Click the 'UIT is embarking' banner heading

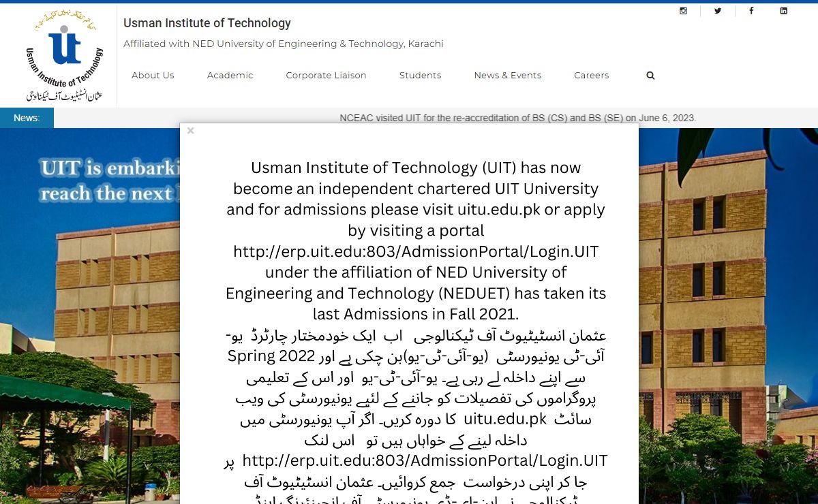(110, 168)
